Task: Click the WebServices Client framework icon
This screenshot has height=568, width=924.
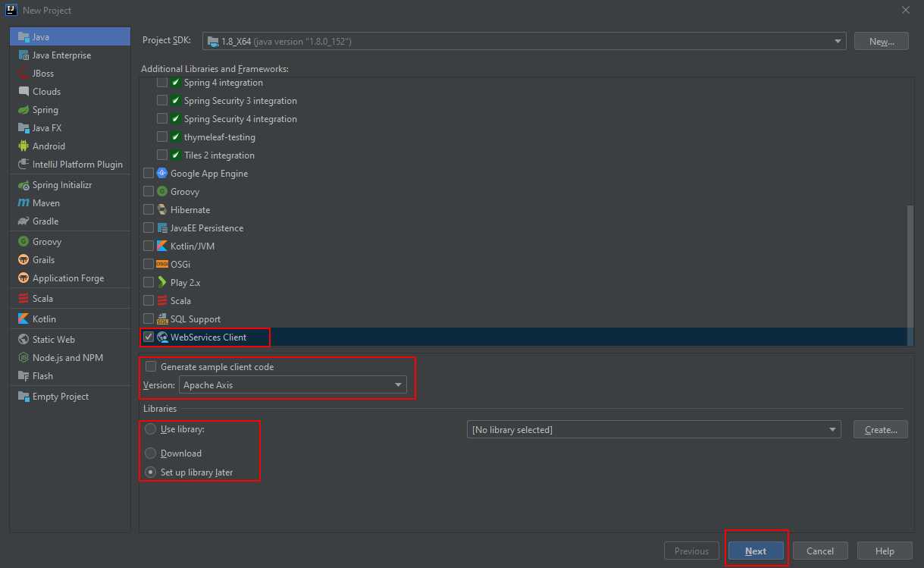Action: click(x=162, y=337)
